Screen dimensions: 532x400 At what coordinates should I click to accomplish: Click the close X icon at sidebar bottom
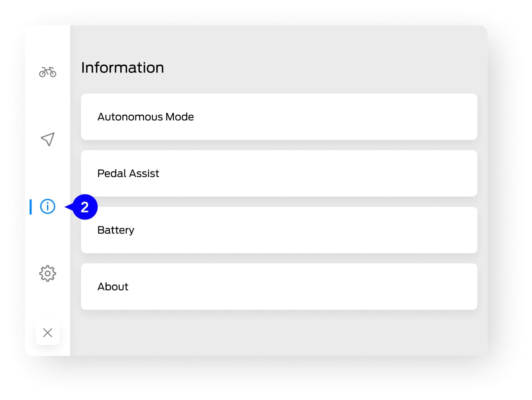coord(47,332)
